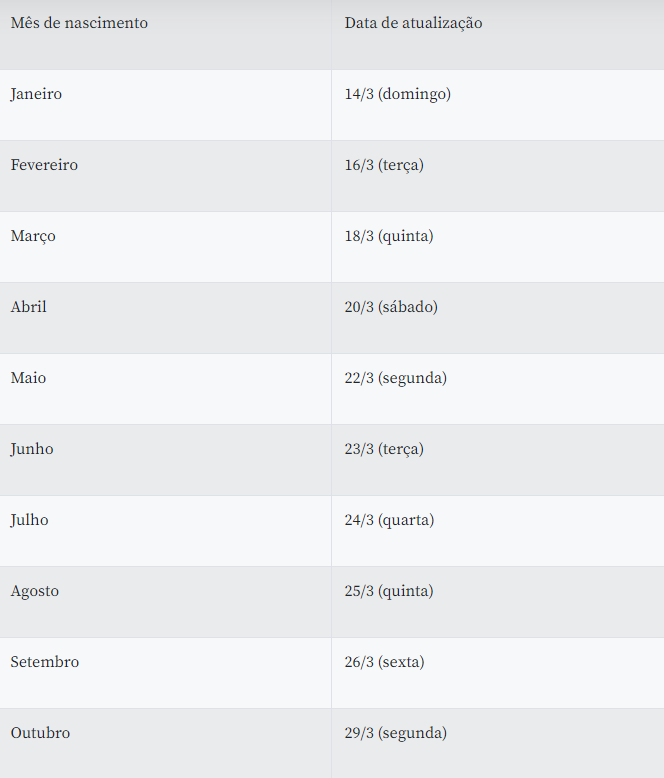Click the date '22/3 (segunda)'
This screenshot has height=778, width=664.
point(395,378)
